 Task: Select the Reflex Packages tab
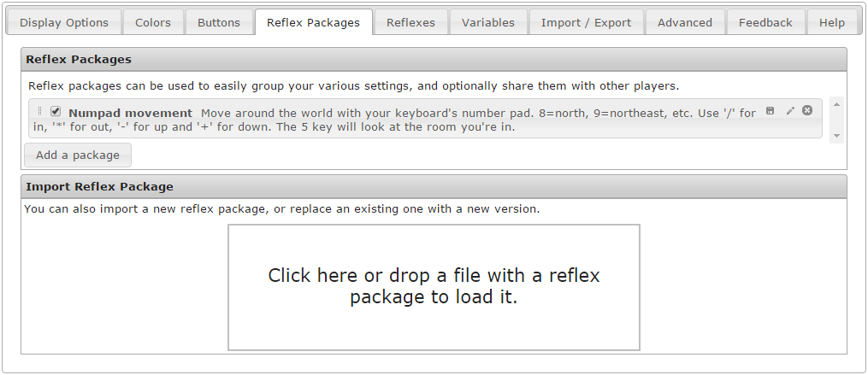click(313, 23)
